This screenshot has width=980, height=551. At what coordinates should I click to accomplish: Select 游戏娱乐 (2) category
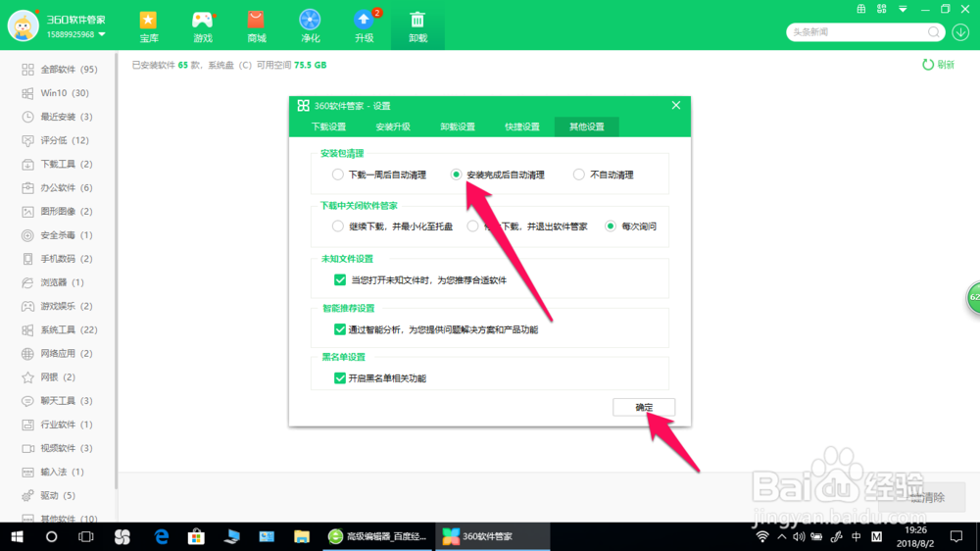(x=57, y=307)
